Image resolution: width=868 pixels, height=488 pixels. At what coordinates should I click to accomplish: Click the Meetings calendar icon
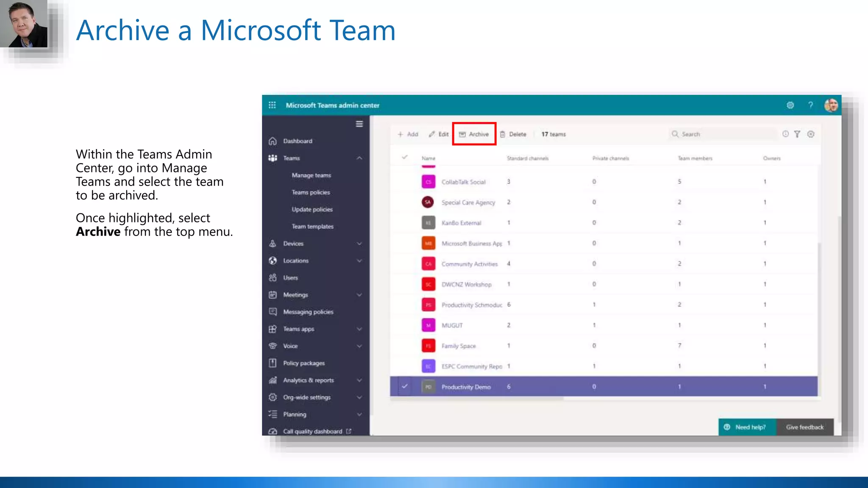tap(273, 295)
